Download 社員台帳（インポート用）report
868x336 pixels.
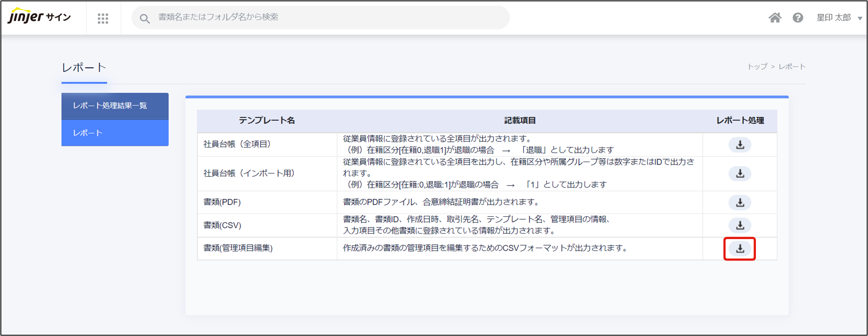[740, 174]
